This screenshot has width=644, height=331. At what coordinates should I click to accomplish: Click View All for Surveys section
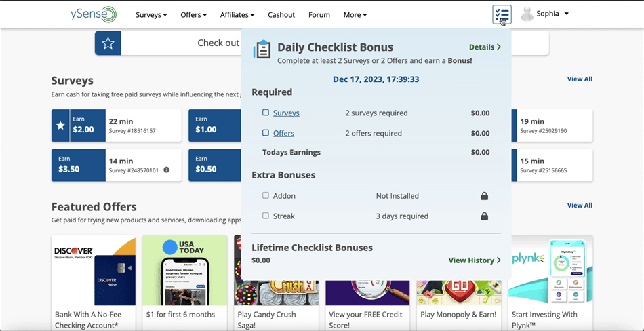click(x=580, y=79)
